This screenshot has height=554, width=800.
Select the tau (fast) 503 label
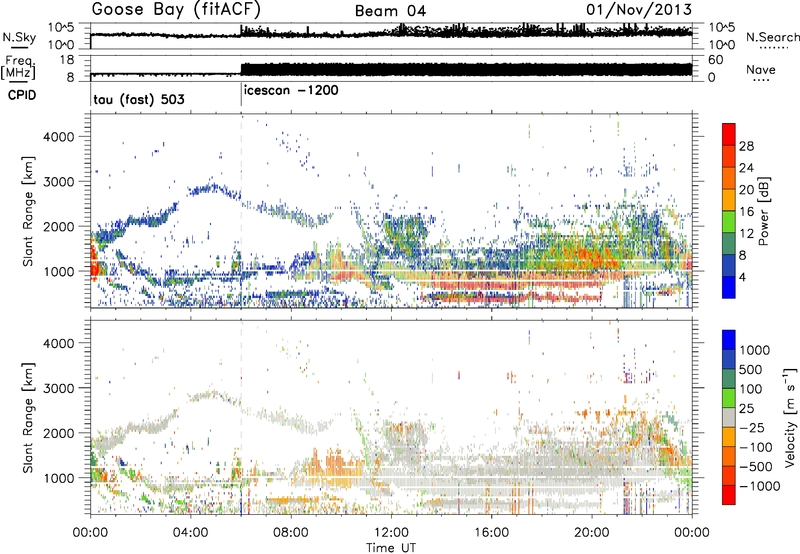(x=139, y=99)
